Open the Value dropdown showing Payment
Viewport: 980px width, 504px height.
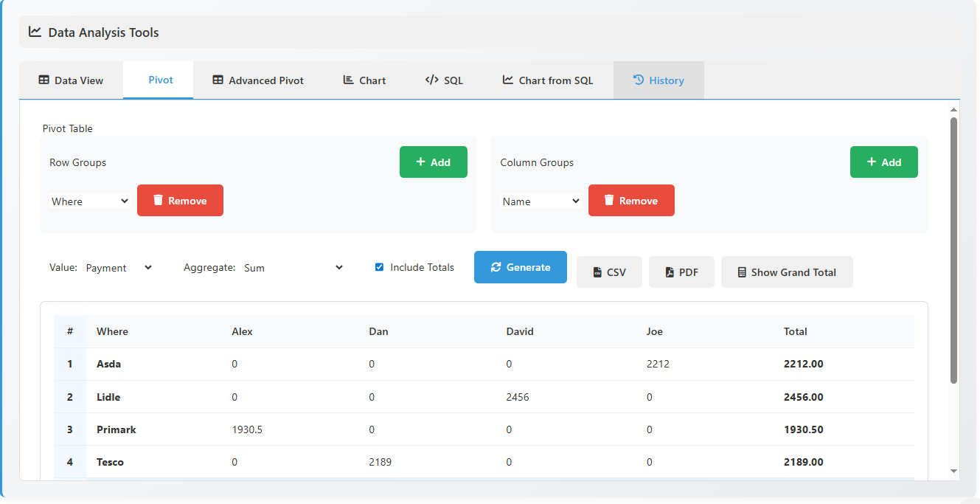(119, 267)
